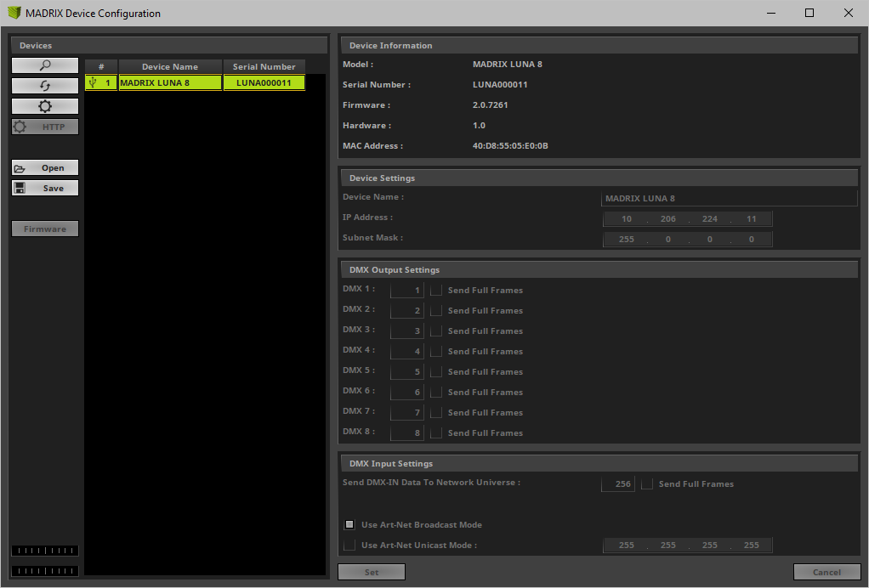Image resolution: width=869 pixels, height=588 pixels.
Task: Search for devices with magnifier button
Action: coord(45,65)
